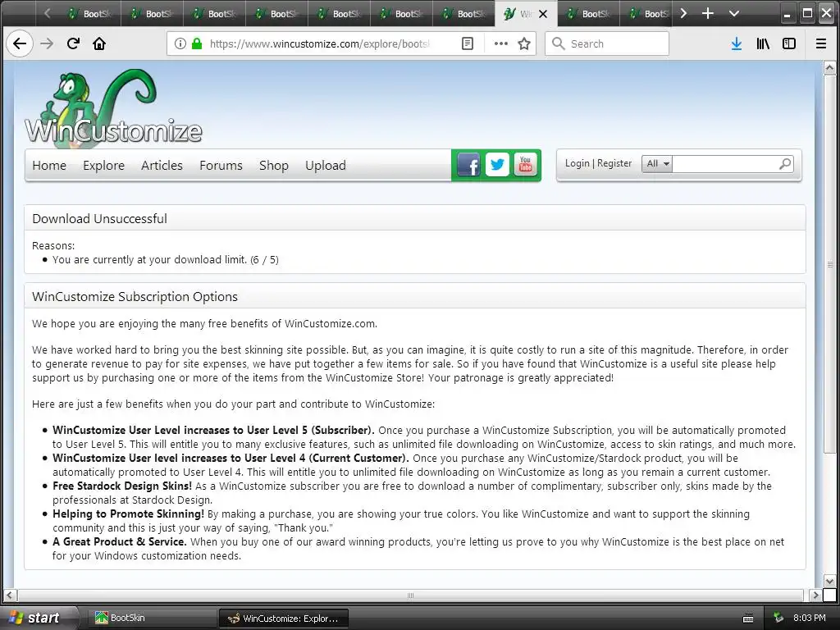Viewport: 840px width, 630px height.
Task: Select WinCustomize Explorer taskbar button
Action: pyautogui.click(x=284, y=619)
